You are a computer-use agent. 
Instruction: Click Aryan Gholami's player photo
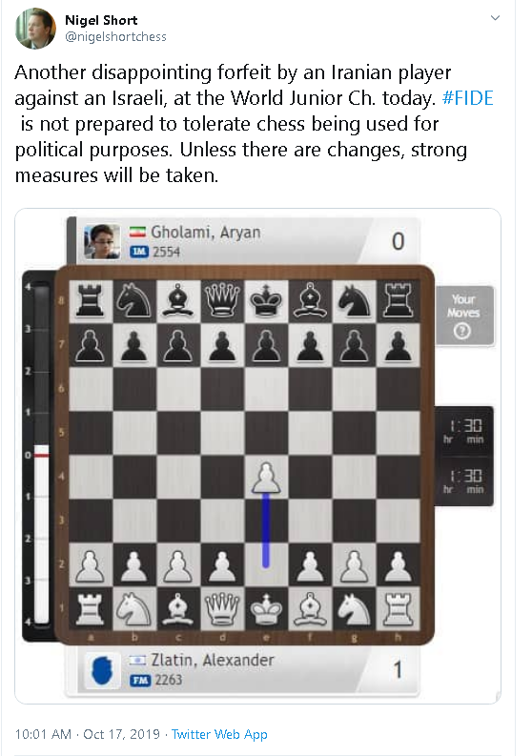(102, 241)
